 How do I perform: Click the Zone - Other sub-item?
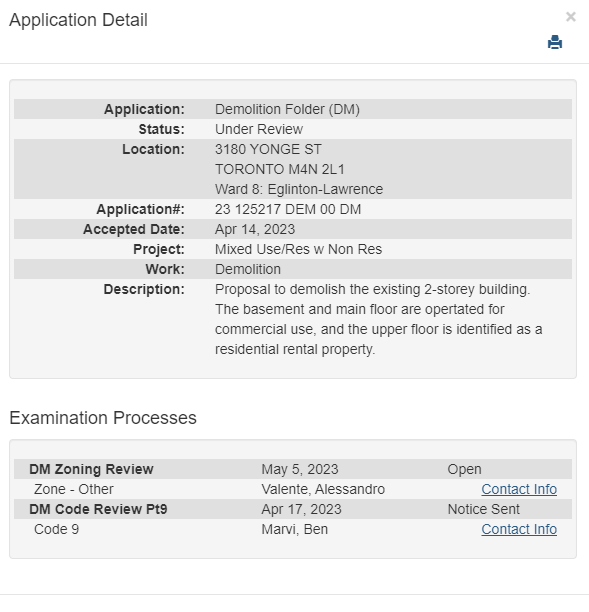point(74,489)
